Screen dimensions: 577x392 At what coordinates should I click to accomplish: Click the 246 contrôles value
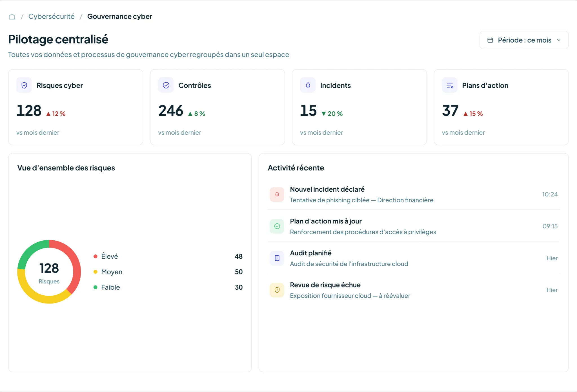(x=171, y=110)
